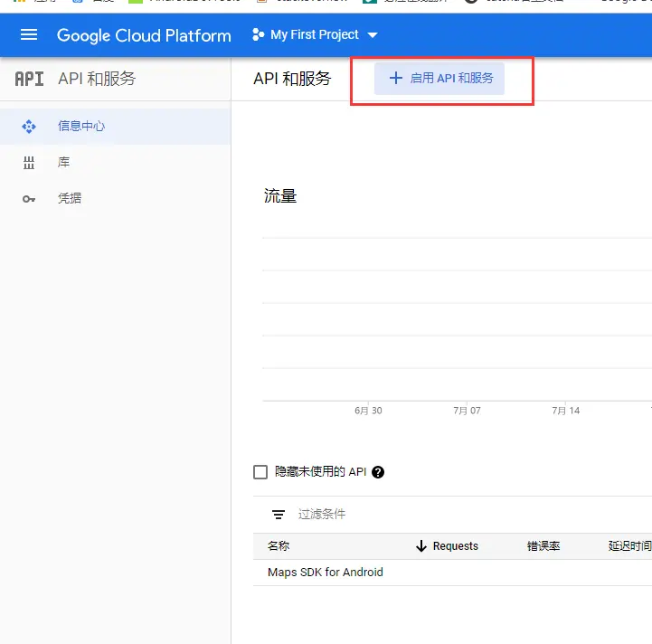Viewport: 652px width, 644px height.
Task: Open the My First Project dropdown arrow
Action: click(373, 35)
